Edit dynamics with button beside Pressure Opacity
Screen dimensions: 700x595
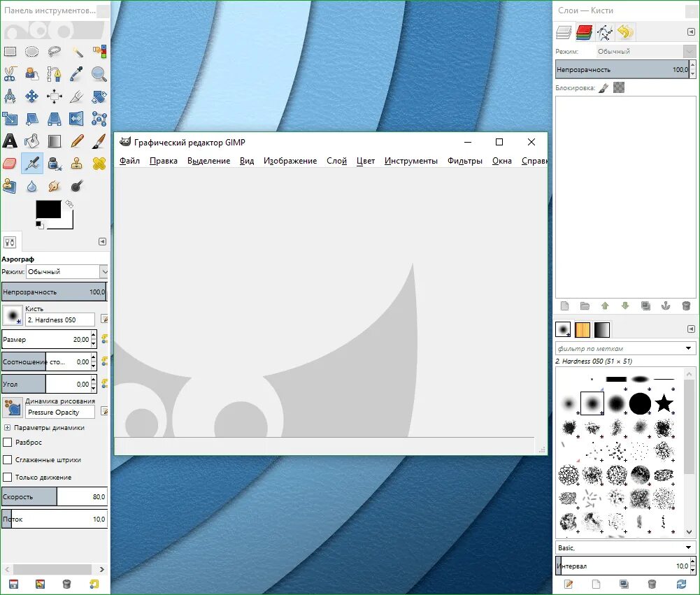(x=104, y=410)
